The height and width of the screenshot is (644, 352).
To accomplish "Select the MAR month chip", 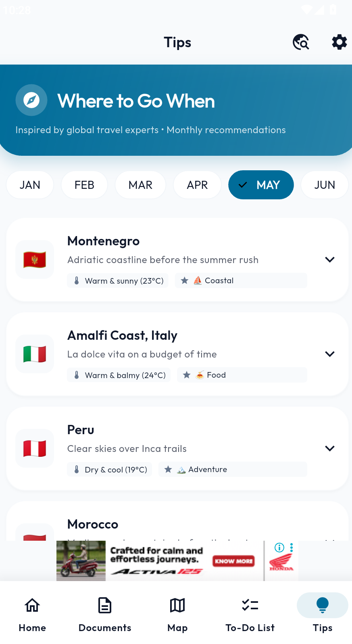I will pos(140,185).
